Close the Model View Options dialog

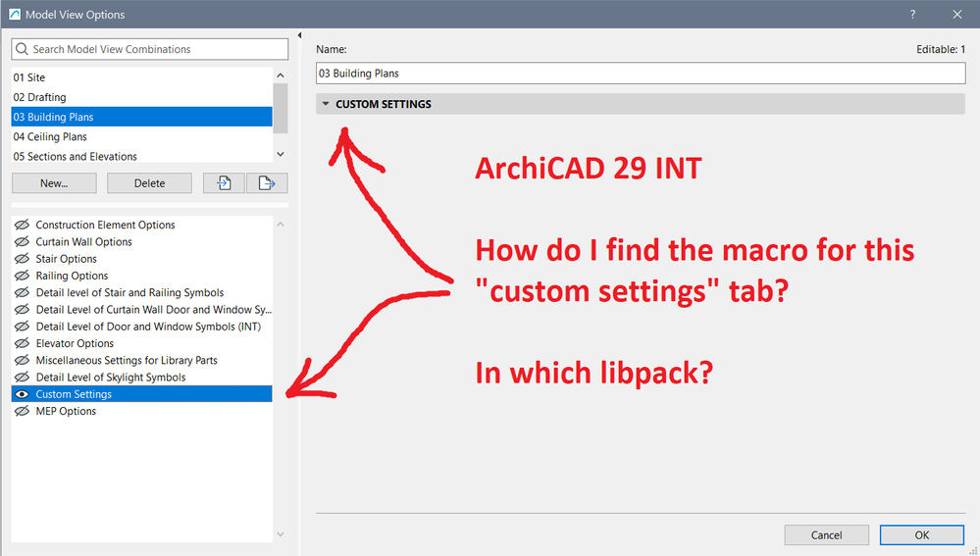tap(956, 15)
